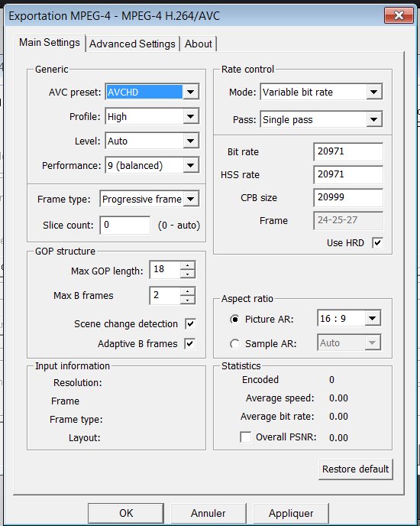Viewport: 420px width, 526px height.
Task: Increase Max GOP length with up arrow
Action: tap(187, 266)
